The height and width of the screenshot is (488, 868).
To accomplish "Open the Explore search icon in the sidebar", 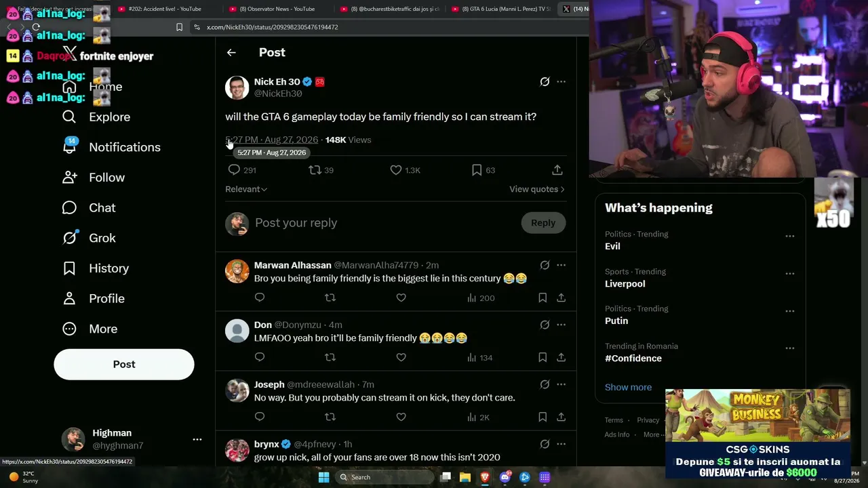I will coord(69,117).
